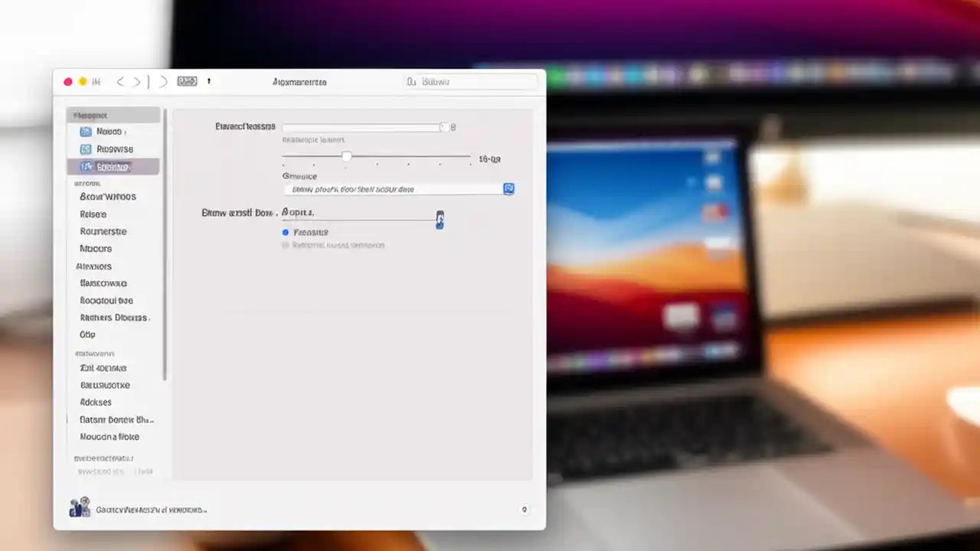Viewport: 980px width, 551px height.
Task: Select the filled blue radio option
Action: pyautogui.click(x=286, y=232)
